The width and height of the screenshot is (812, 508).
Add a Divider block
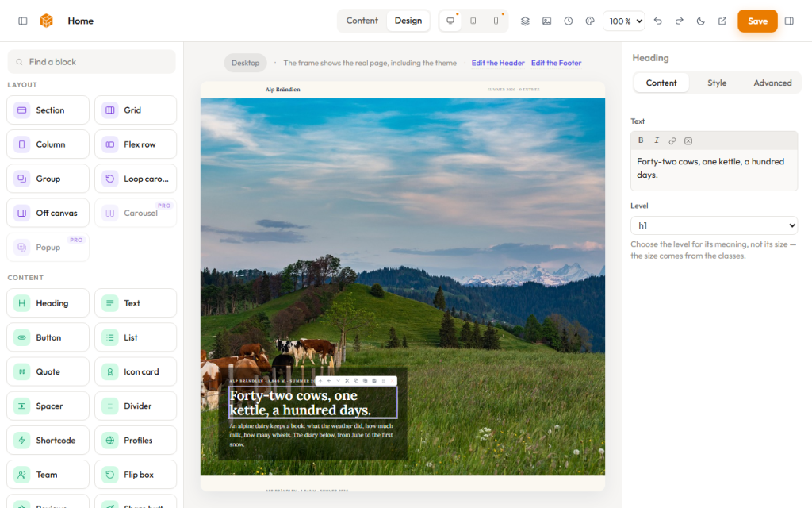tap(136, 406)
